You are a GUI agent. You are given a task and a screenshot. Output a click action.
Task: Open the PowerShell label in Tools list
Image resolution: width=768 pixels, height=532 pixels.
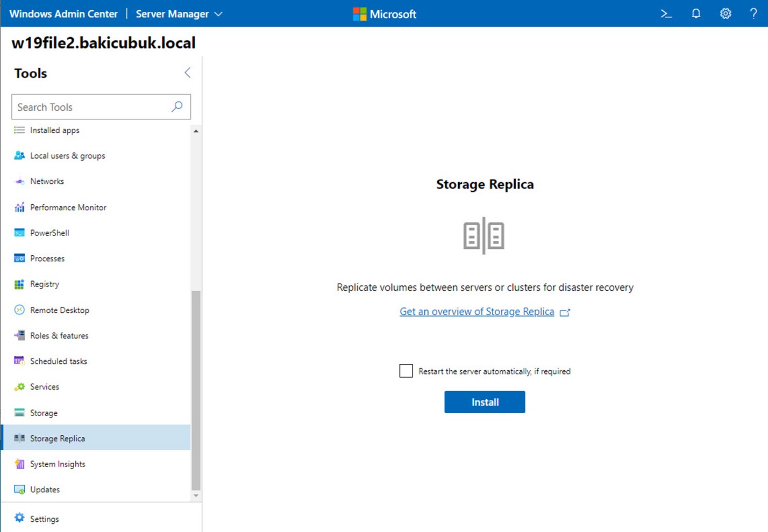pyautogui.click(x=49, y=233)
